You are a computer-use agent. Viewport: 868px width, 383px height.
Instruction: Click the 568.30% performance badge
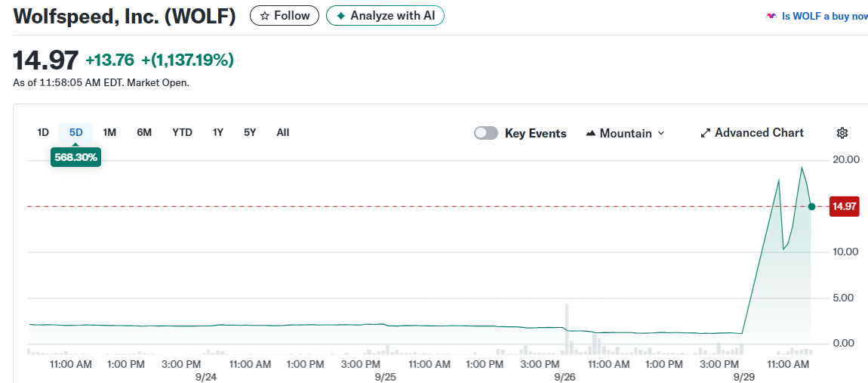pos(75,157)
